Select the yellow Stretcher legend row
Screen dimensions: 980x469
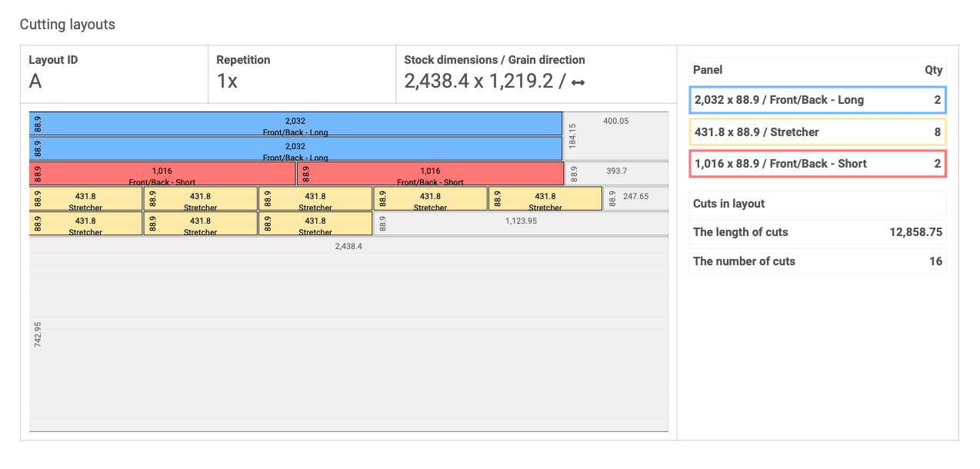[817, 132]
